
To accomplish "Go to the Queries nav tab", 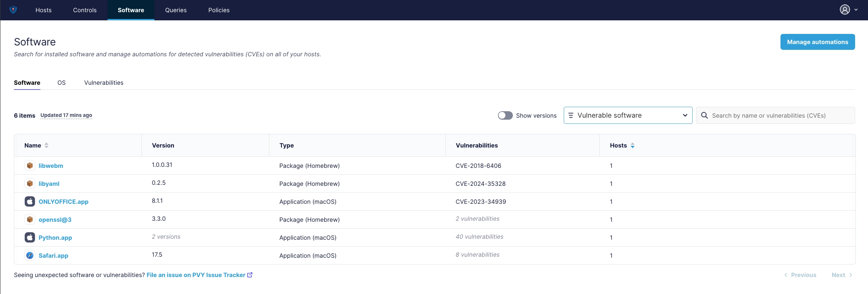I will (x=176, y=10).
